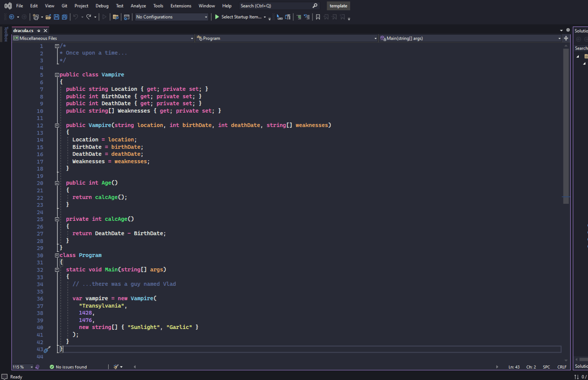Save all open files
The width and height of the screenshot is (588, 380).
click(64, 17)
